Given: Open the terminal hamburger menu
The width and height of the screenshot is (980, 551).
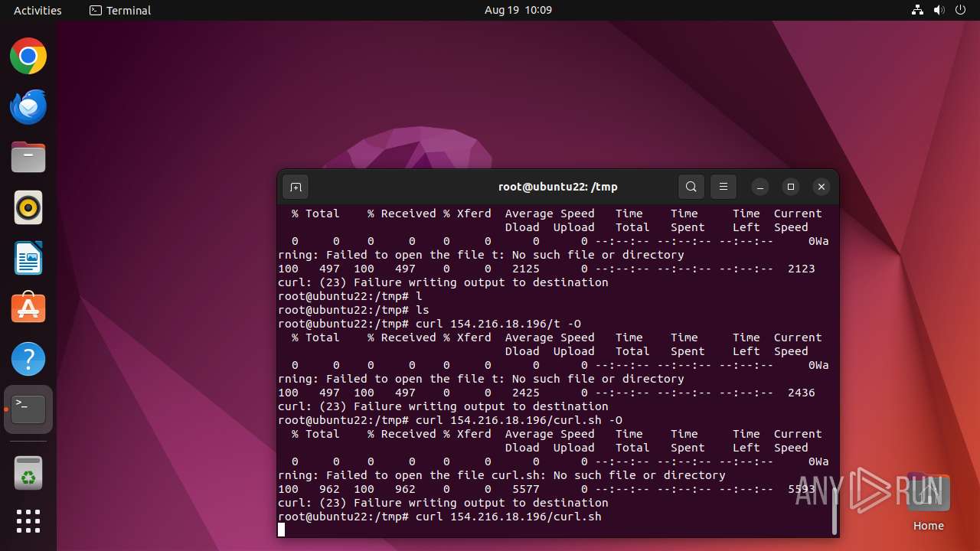Looking at the screenshot, I should pyautogui.click(x=724, y=187).
